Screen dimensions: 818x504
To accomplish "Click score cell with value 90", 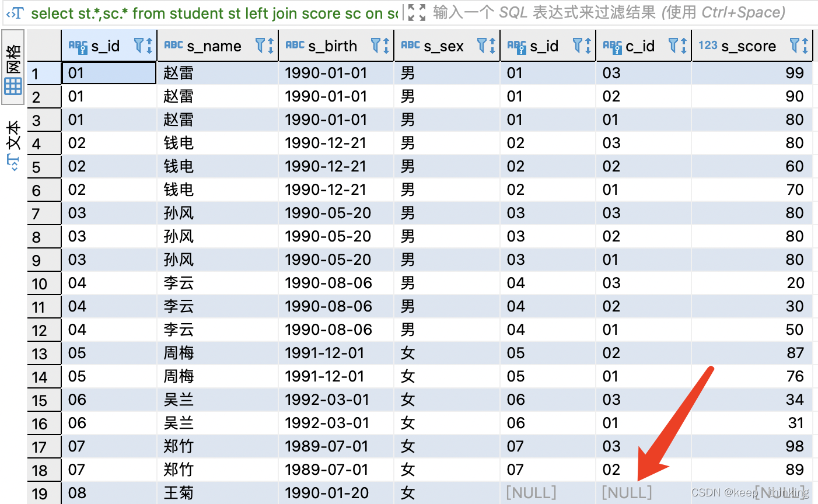I will point(752,96).
